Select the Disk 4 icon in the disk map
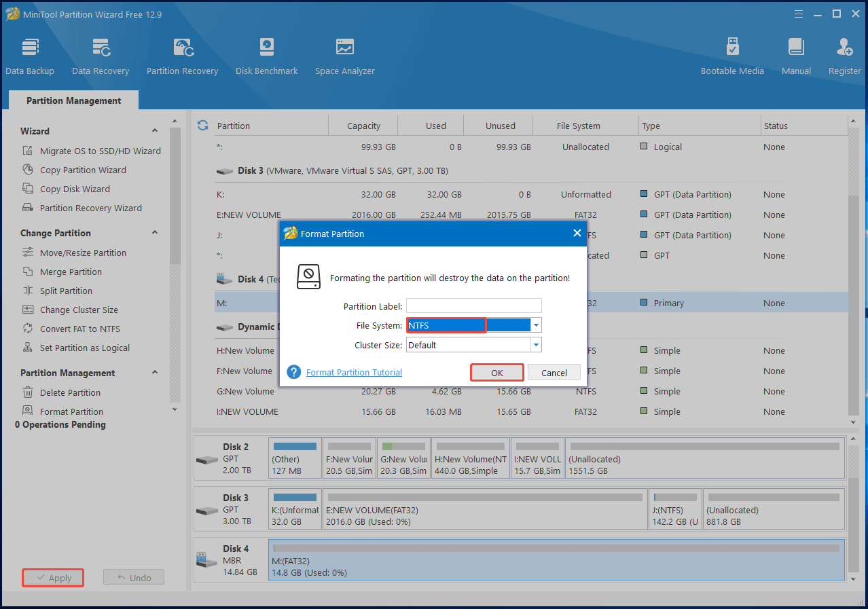This screenshot has width=868, height=609. point(206,560)
